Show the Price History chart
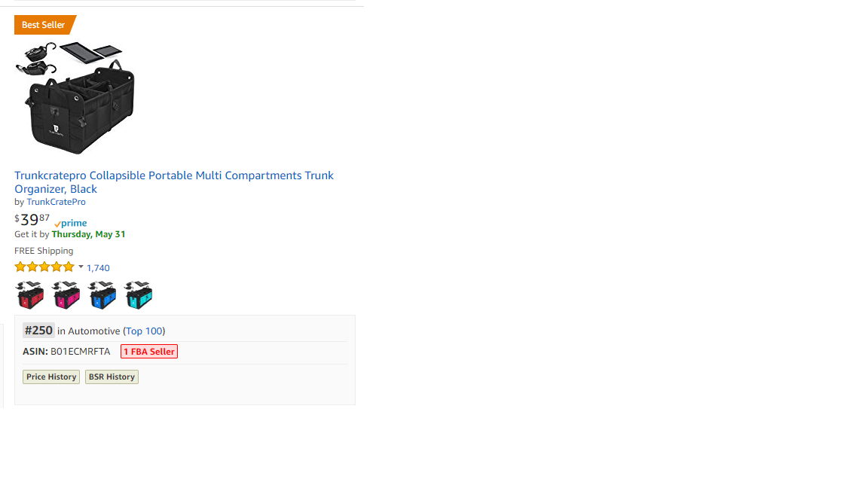 pyautogui.click(x=51, y=377)
